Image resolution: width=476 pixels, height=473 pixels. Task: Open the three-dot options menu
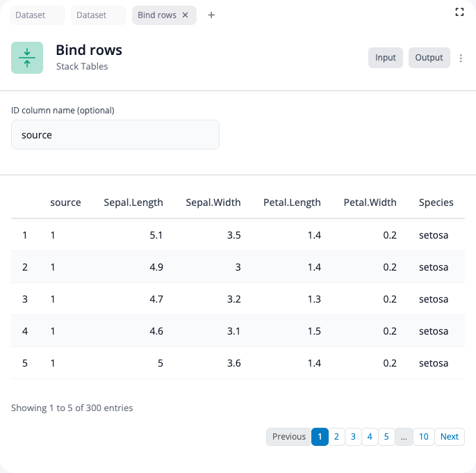pos(461,58)
